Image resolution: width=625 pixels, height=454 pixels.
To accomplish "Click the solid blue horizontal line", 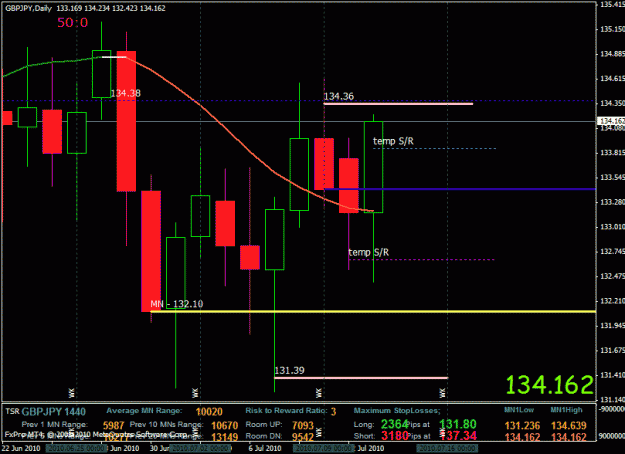I will coord(460,189).
